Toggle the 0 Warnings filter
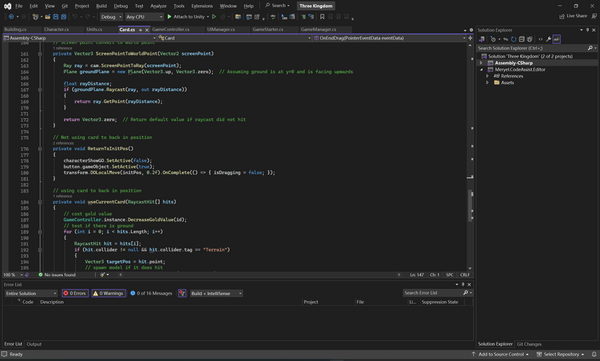This screenshot has height=361, width=600. [x=109, y=293]
